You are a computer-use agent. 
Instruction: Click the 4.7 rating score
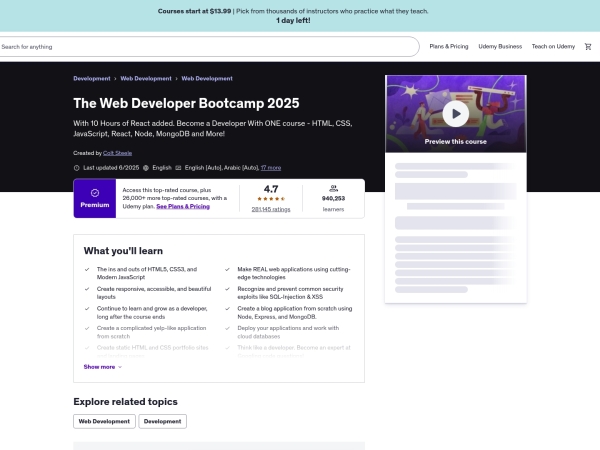(x=271, y=189)
